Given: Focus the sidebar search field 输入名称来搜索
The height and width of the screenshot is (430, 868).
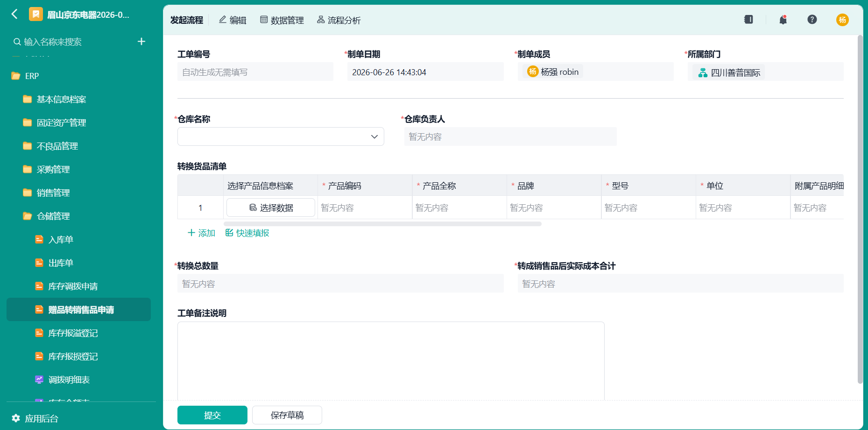Looking at the screenshot, I should tap(70, 42).
